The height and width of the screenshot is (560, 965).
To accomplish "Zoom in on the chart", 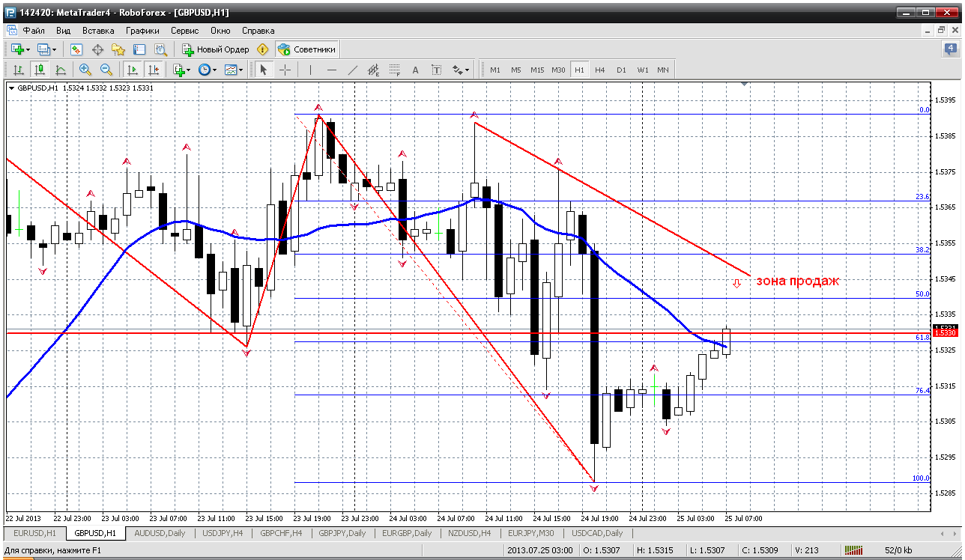I will (85, 70).
